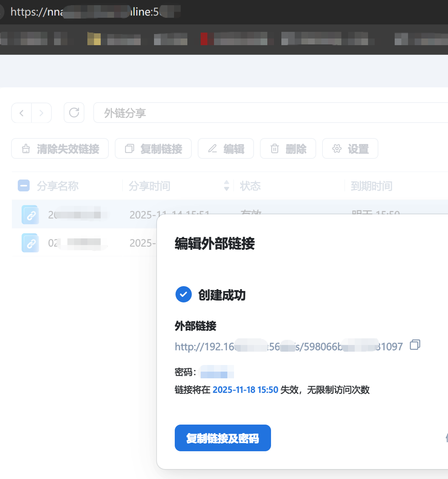Screen dimensions: 448x479
Task: Click the link icon of second share row
Action: (x=30, y=243)
